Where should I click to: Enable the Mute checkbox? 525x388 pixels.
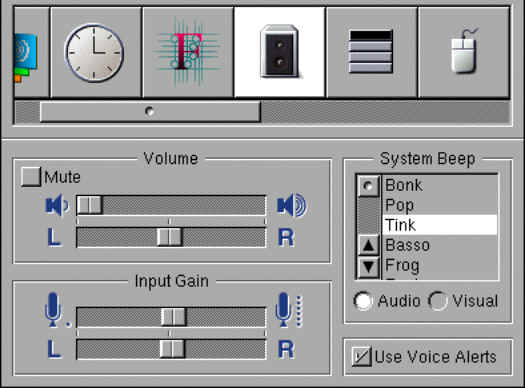tap(30, 176)
